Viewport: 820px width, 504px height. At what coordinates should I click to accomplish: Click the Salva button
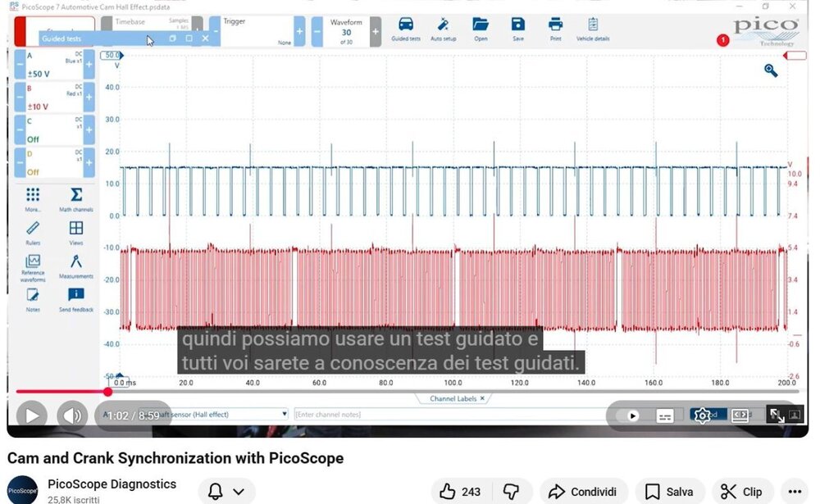pyautogui.click(x=669, y=492)
